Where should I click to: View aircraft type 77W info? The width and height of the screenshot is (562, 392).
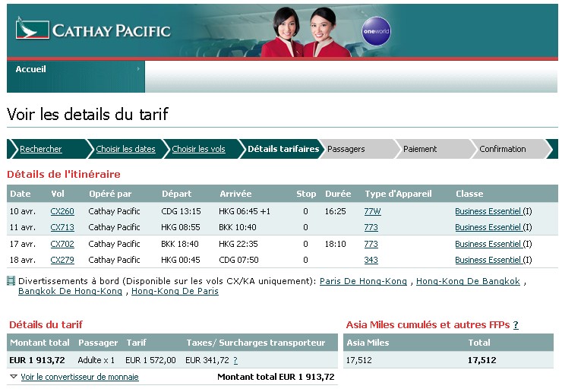[x=372, y=211]
